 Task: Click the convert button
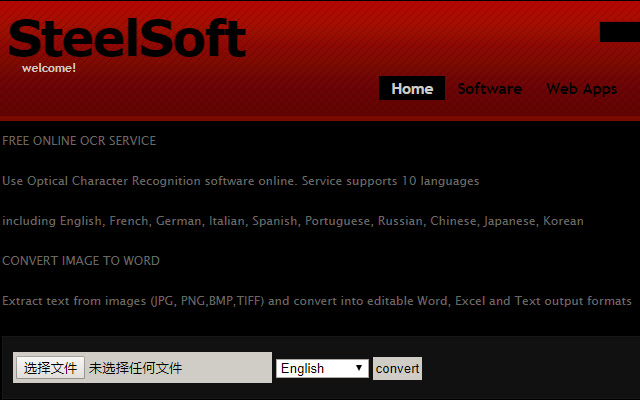(x=397, y=369)
